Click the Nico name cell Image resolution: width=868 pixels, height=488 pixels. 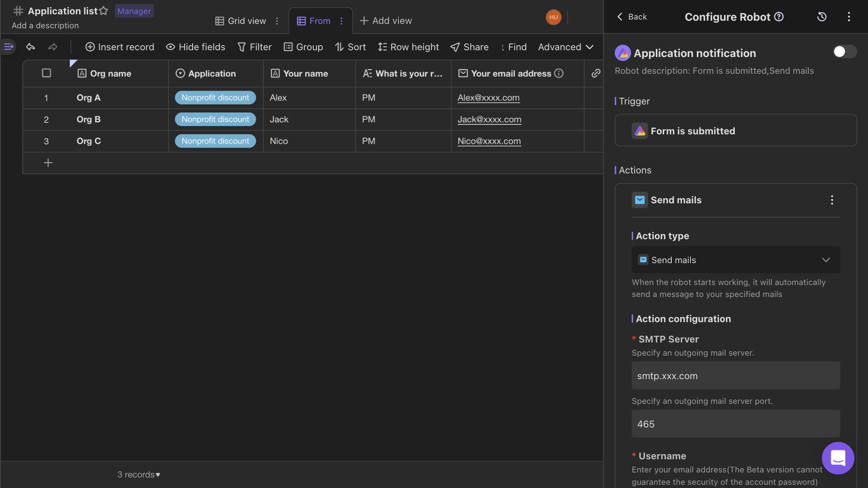[310, 141]
